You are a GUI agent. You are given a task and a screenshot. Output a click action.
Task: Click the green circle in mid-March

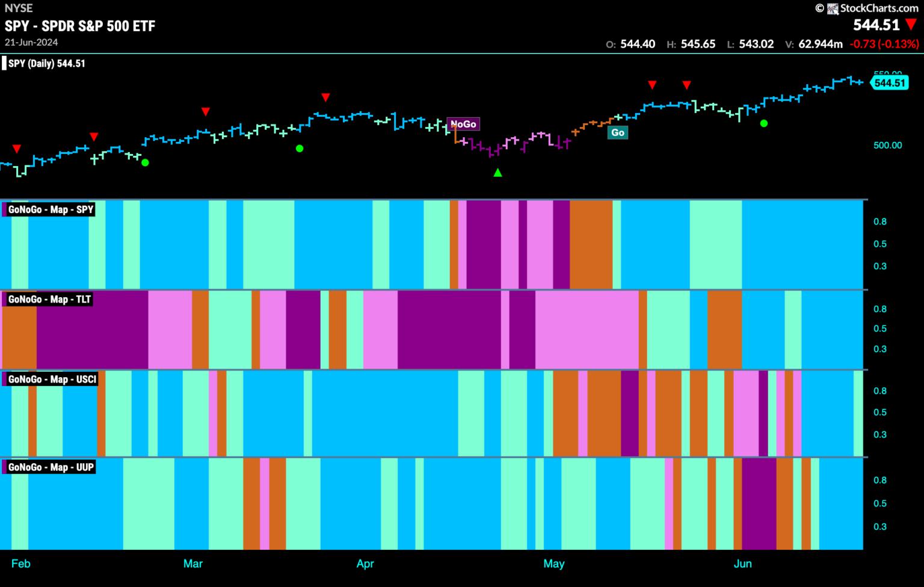[x=300, y=148]
